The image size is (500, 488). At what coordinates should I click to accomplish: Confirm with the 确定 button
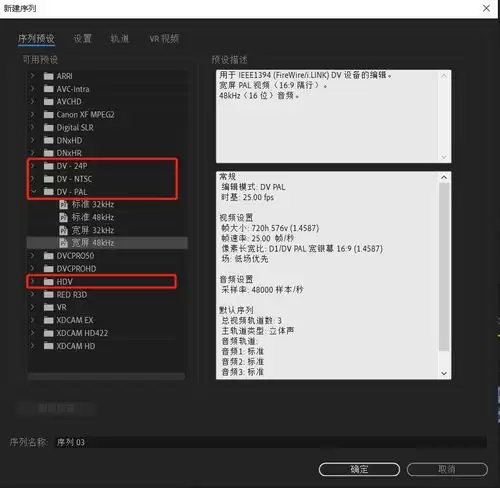click(x=359, y=469)
